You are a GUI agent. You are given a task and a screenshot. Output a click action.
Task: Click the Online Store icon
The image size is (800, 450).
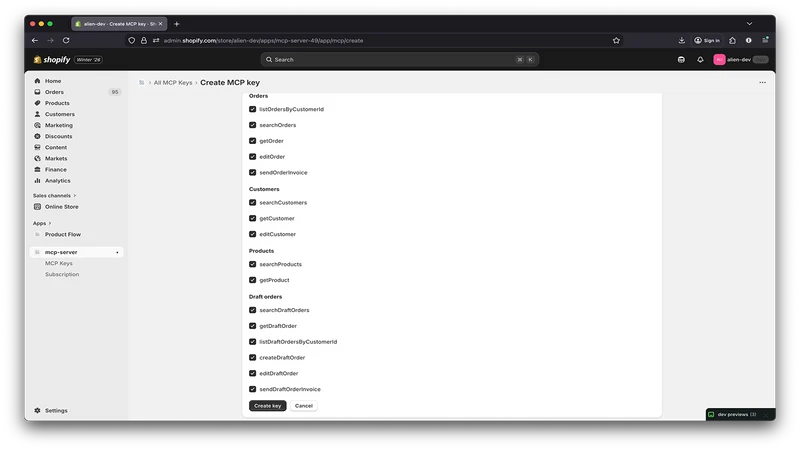(x=37, y=207)
